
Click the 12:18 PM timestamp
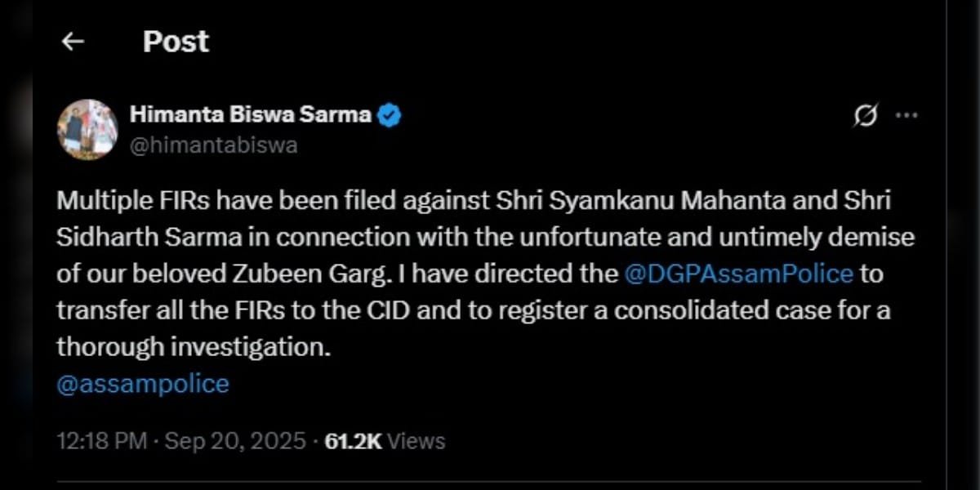pos(101,441)
